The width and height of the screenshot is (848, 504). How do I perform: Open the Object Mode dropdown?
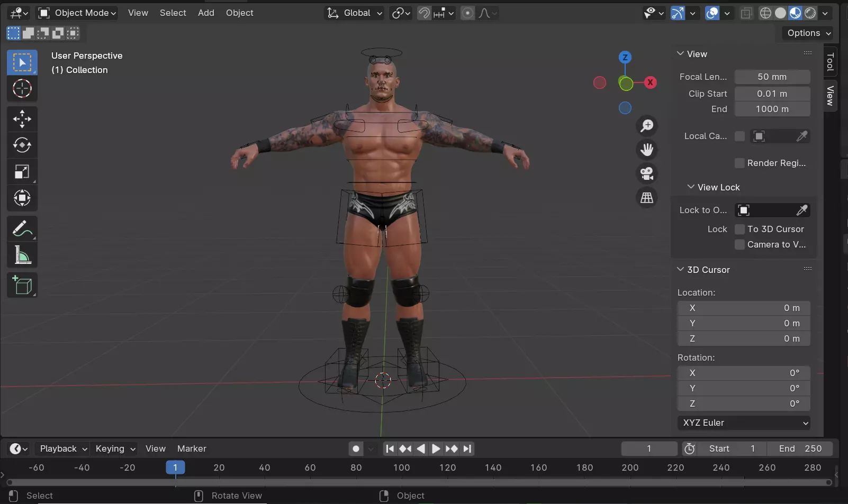(x=77, y=13)
